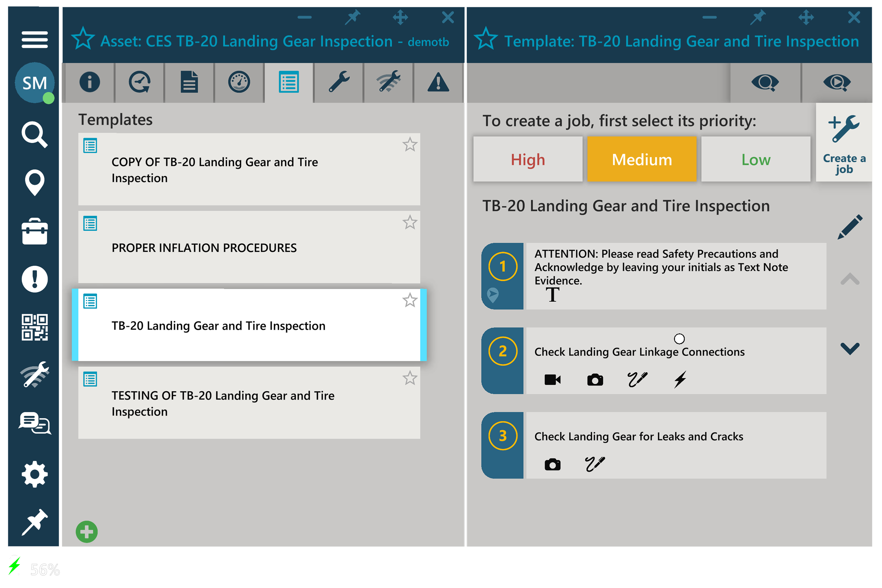Select High priority option
The image size is (882, 588).
point(528,159)
